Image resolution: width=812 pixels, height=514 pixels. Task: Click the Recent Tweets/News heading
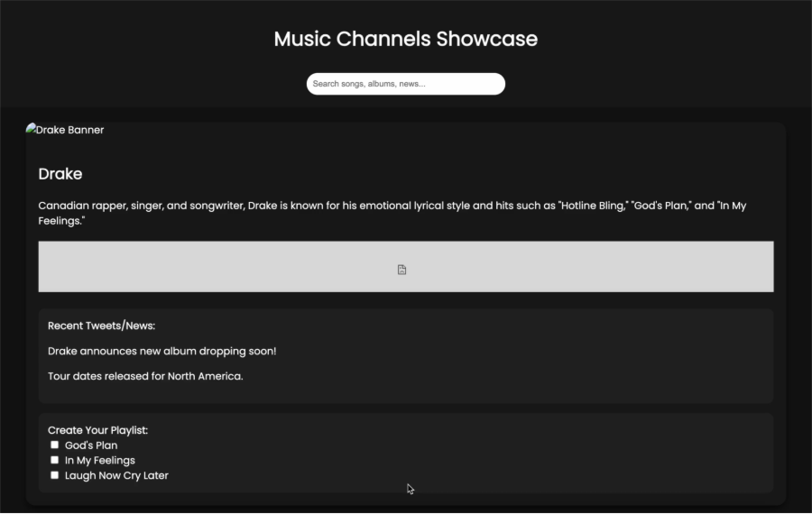[101, 326]
